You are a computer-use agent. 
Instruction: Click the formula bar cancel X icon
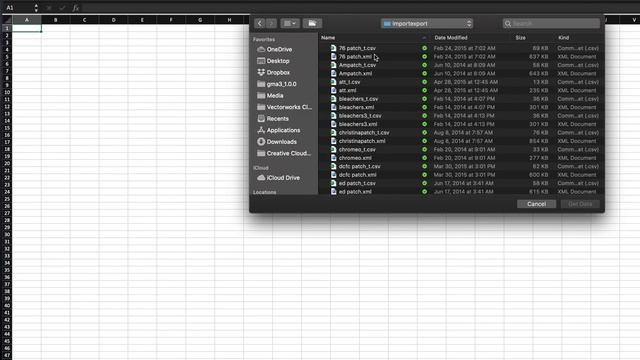[x=49, y=8]
